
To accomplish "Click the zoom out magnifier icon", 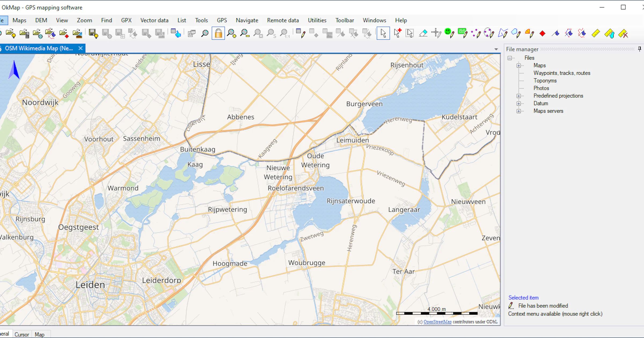I will pos(245,34).
